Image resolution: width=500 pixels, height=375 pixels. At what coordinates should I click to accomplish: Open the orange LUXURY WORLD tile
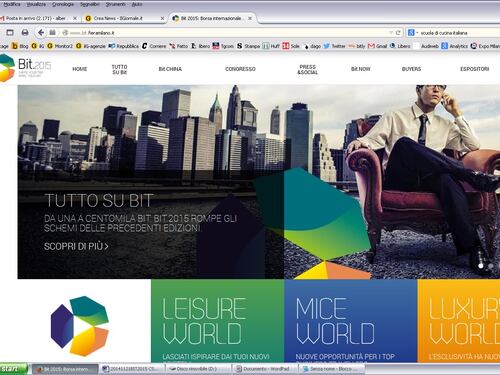click(459, 321)
